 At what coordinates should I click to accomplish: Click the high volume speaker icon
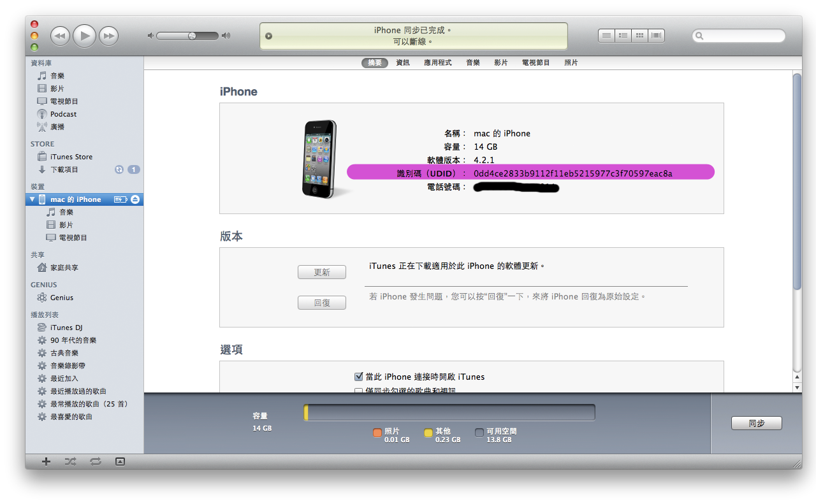(x=226, y=36)
